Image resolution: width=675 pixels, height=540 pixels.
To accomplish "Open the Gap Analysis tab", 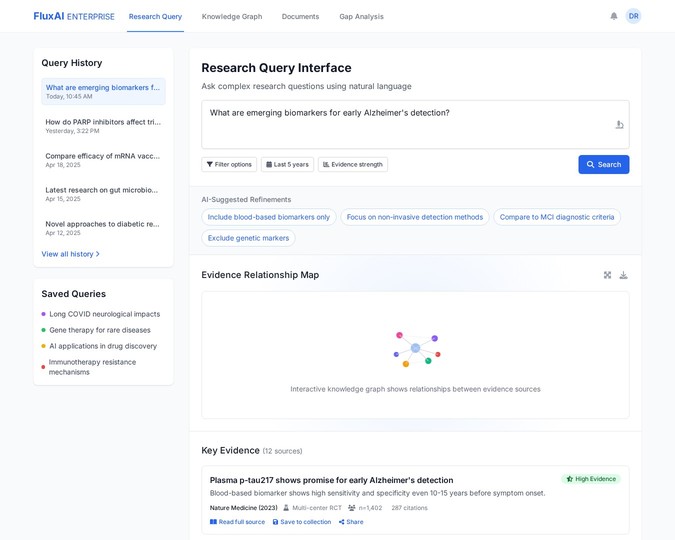I will click(362, 16).
